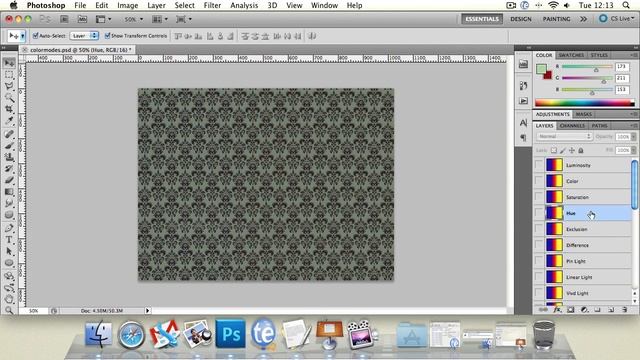The height and width of the screenshot is (360, 640).
Task: Click the foreground color swatch
Action: point(541,68)
